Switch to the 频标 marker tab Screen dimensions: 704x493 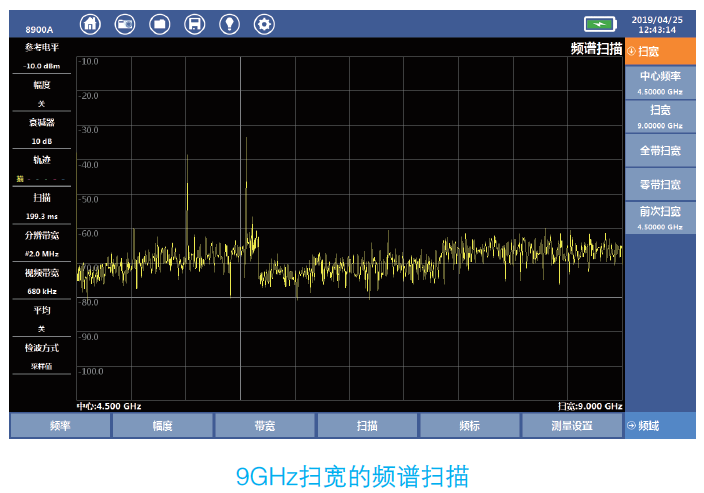click(x=469, y=426)
